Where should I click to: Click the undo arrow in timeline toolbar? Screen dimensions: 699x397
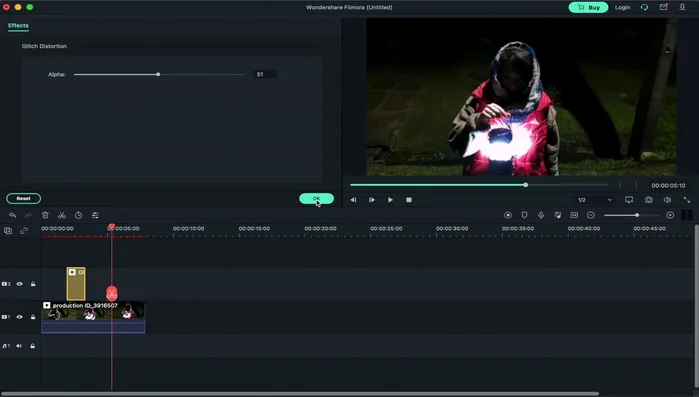[12, 215]
